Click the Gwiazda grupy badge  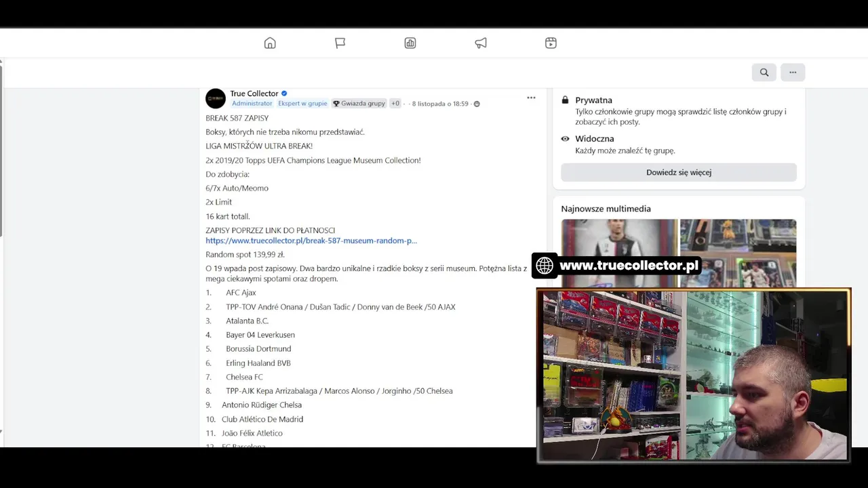359,104
